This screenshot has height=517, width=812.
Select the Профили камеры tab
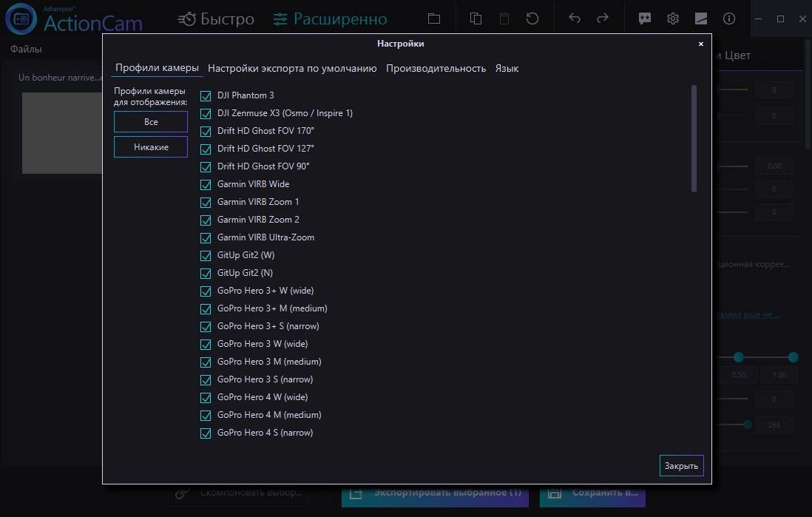157,68
